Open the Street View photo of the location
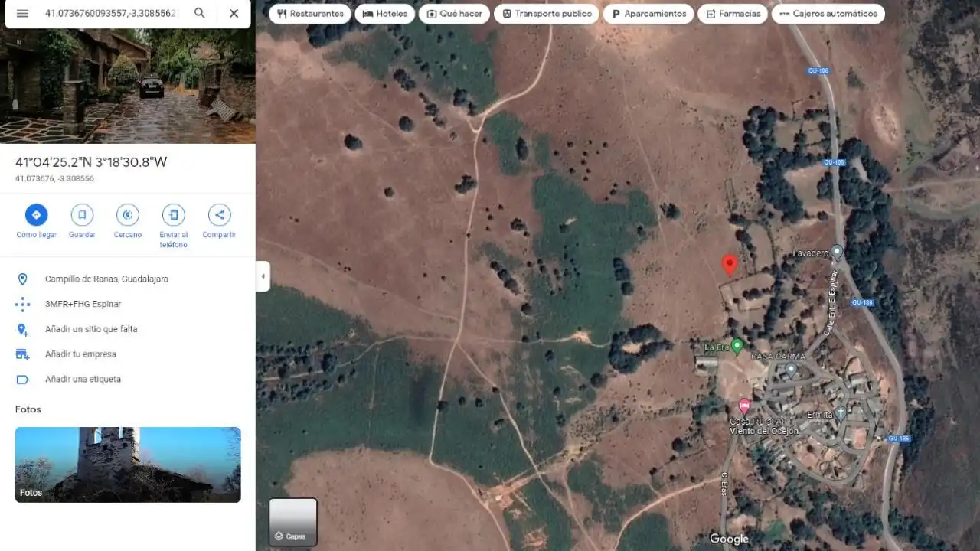This screenshot has height=551, width=980. pyautogui.click(x=128, y=86)
